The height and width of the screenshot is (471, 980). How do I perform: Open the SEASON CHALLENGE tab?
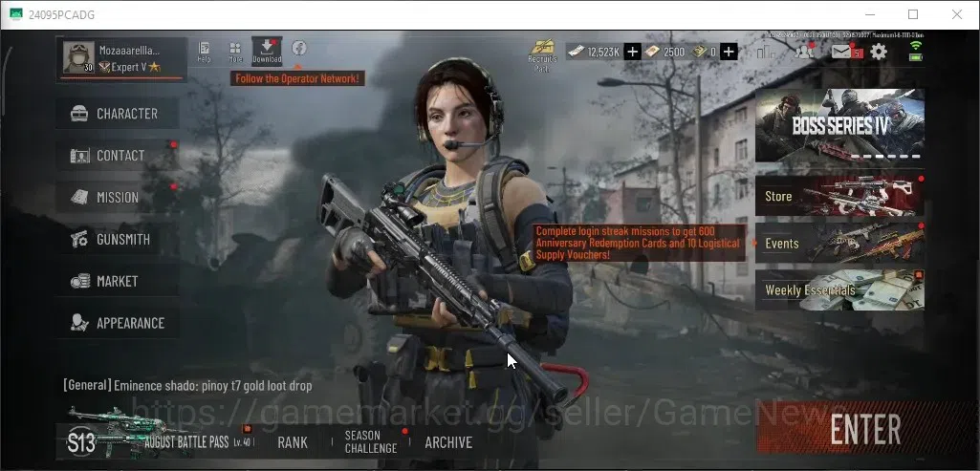point(371,441)
